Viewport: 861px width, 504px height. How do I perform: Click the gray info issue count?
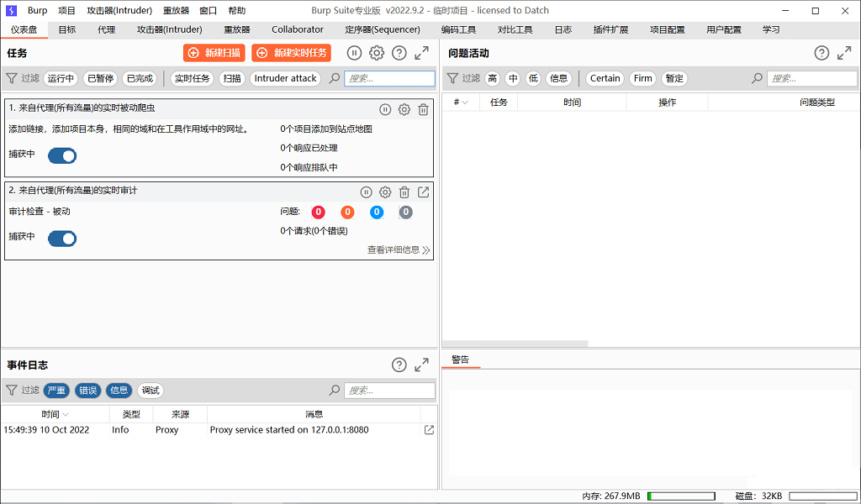coord(406,213)
